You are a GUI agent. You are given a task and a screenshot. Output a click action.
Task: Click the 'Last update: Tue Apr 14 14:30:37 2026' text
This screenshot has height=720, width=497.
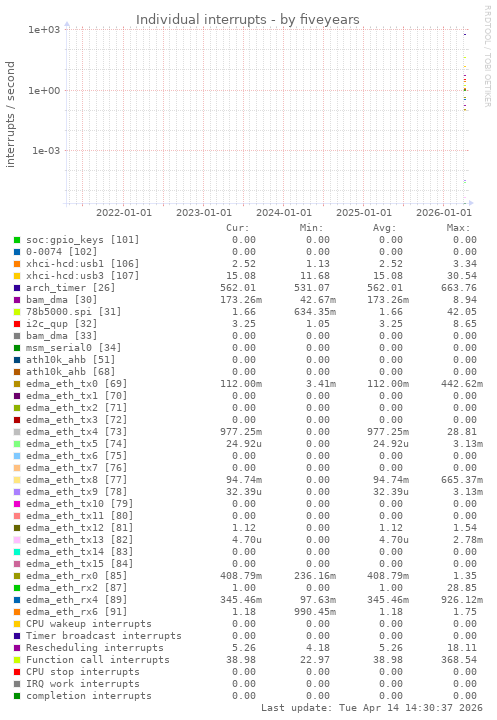pos(372,708)
